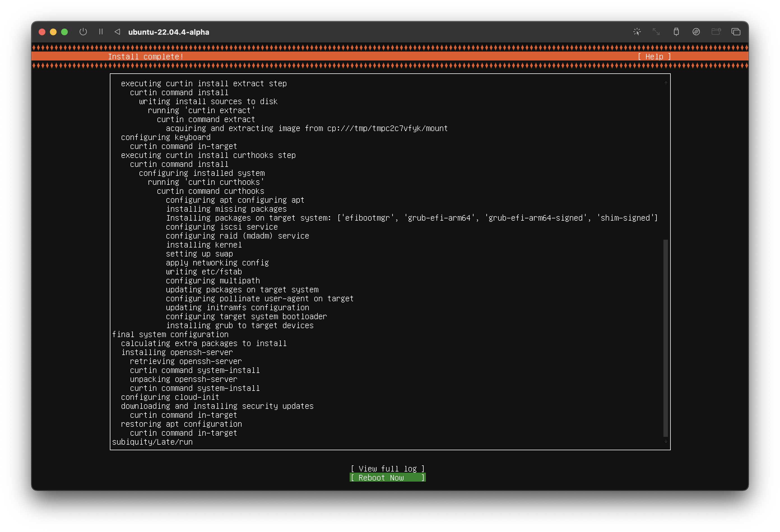Click the windows overview icon

(x=736, y=32)
